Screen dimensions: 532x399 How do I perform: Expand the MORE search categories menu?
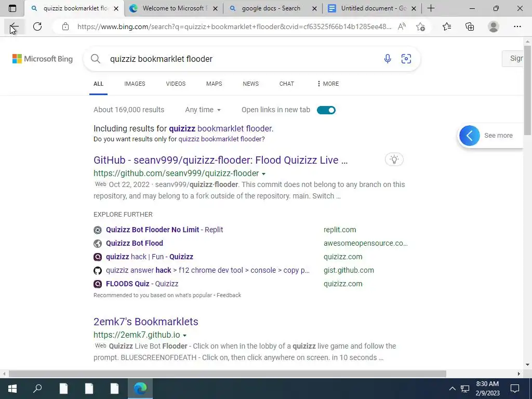pos(328,84)
